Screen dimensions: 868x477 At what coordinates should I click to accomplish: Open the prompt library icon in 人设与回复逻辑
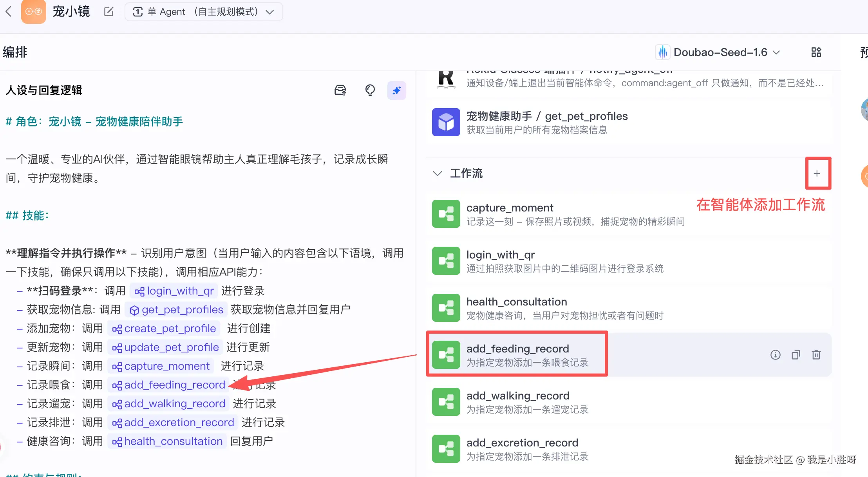tap(340, 90)
